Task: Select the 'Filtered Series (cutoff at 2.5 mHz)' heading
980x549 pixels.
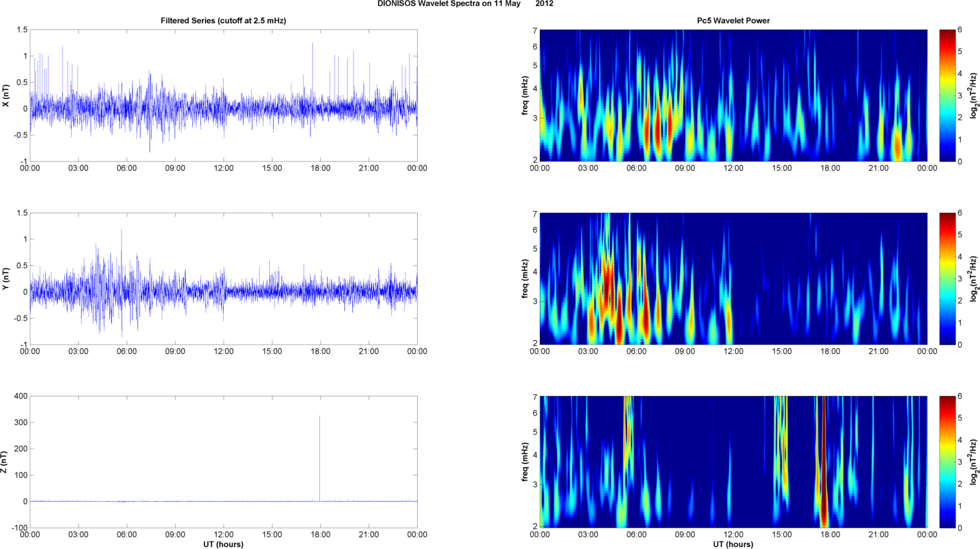Action: [x=223, y=21]
